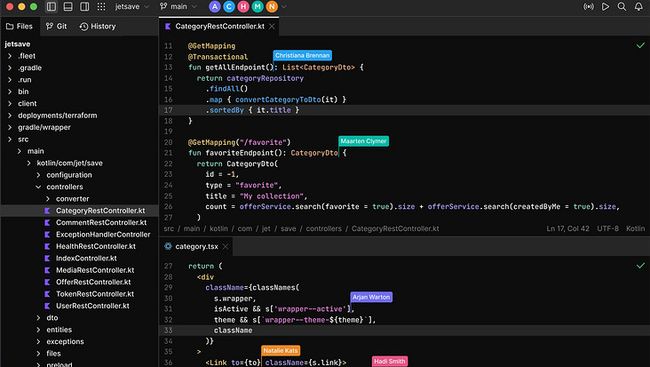Click the Christiana Brennan cursor label
The width and height of the screenshot is (650, 367).
pos(302,56)
